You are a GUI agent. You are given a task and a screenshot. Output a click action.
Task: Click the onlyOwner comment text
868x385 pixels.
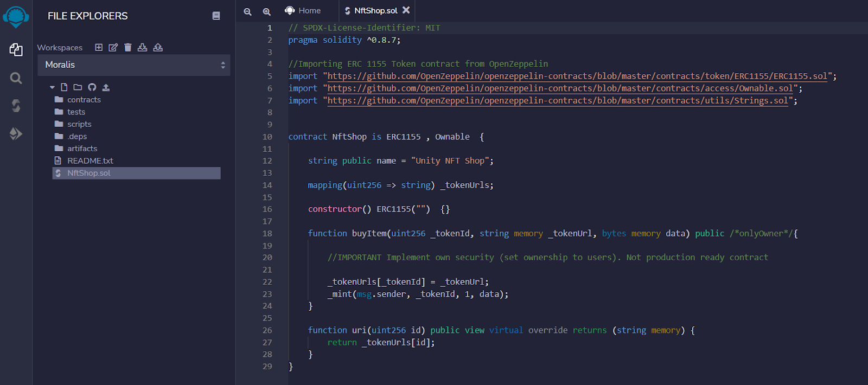pyautogui.click(x=761, y=233)
